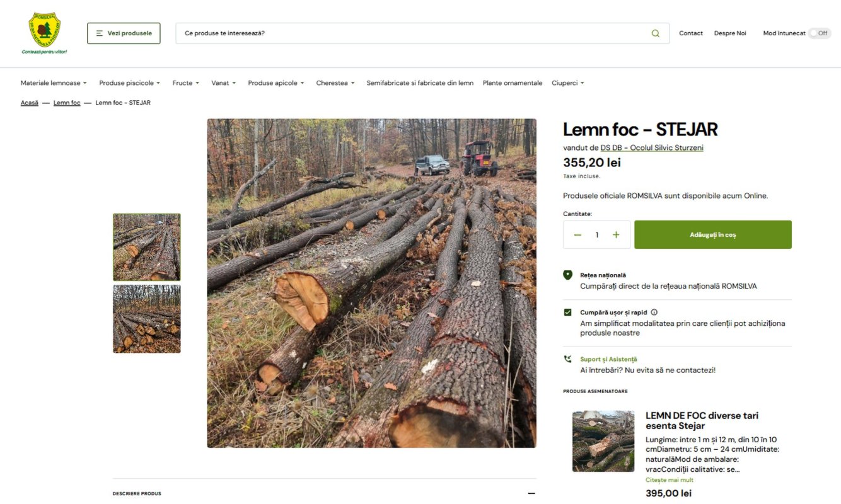Click the Romsilva logo
The height and width of the screenshot is (504, 841).
pyautogui.click(x=45, y=33)
